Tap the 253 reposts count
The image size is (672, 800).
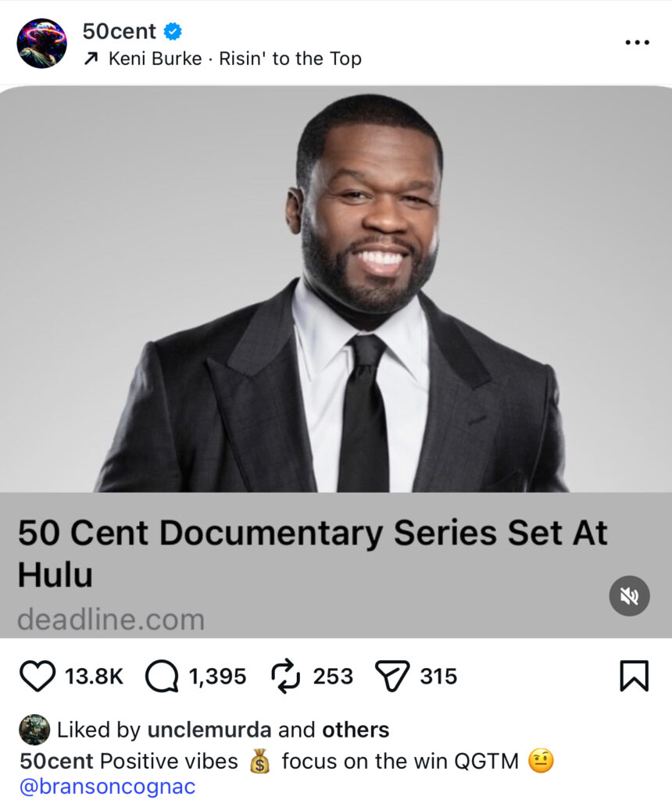point(333,677)
